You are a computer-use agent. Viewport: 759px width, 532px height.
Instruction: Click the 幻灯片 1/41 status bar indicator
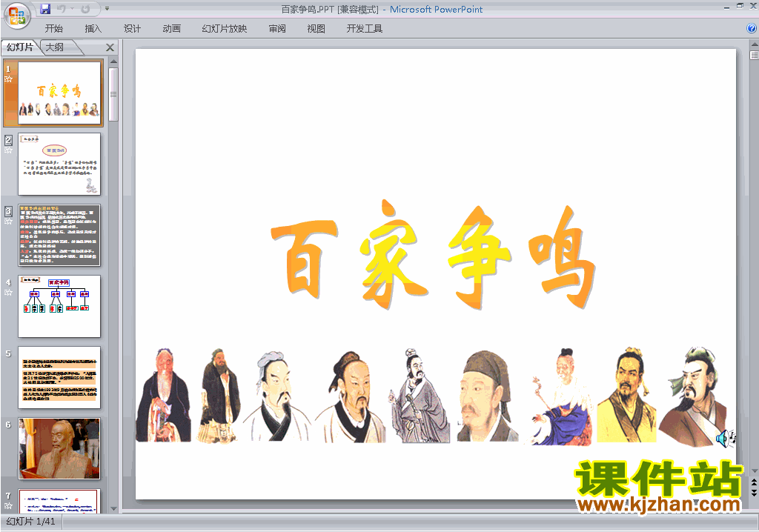pyautogui.click(x=30, y=522)
